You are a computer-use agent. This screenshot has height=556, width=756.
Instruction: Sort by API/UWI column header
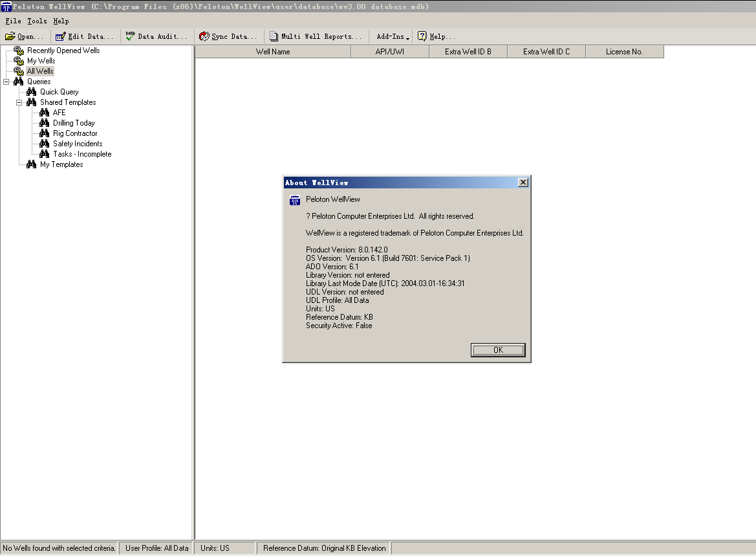[390, 52]
